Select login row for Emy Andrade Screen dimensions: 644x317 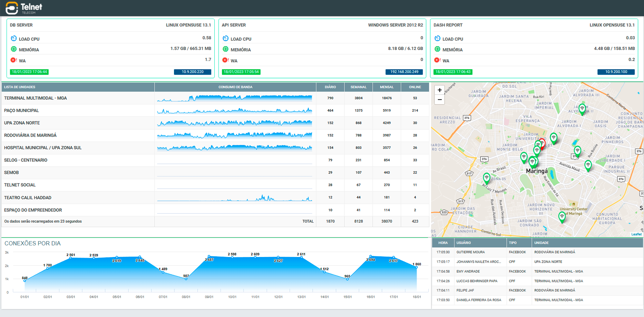coord(537,271)
